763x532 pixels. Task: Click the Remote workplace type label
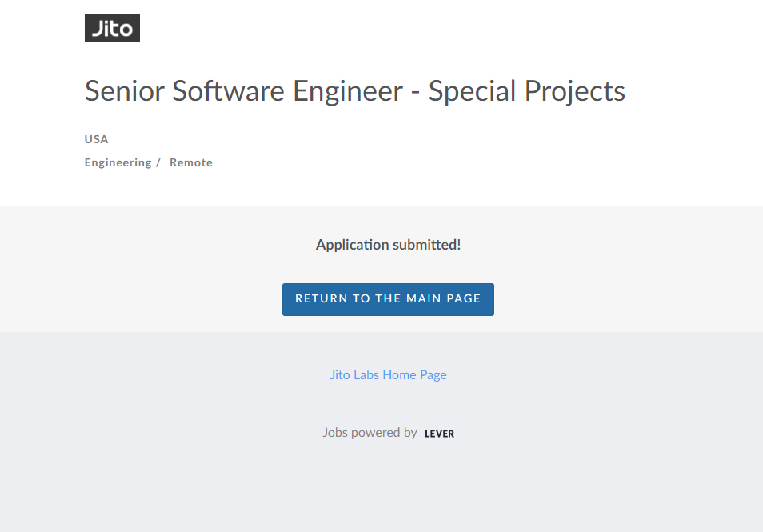pos(191,162)
